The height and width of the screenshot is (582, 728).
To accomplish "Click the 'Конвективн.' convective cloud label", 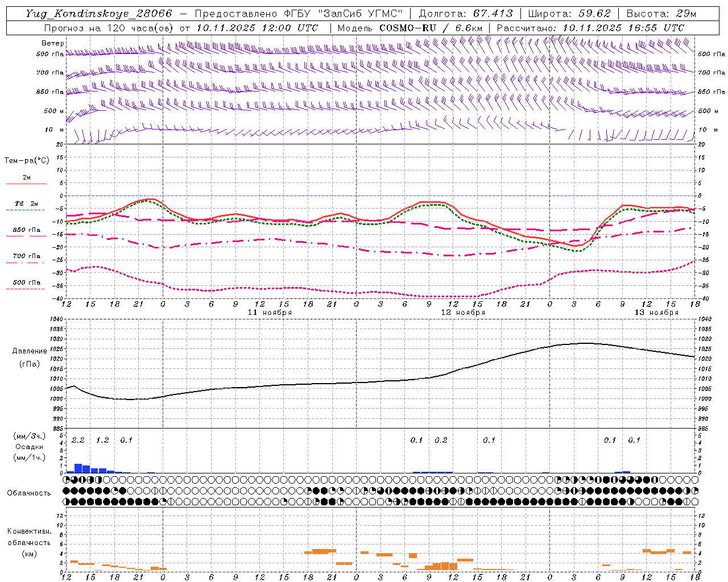I will (x=29, y=531).
